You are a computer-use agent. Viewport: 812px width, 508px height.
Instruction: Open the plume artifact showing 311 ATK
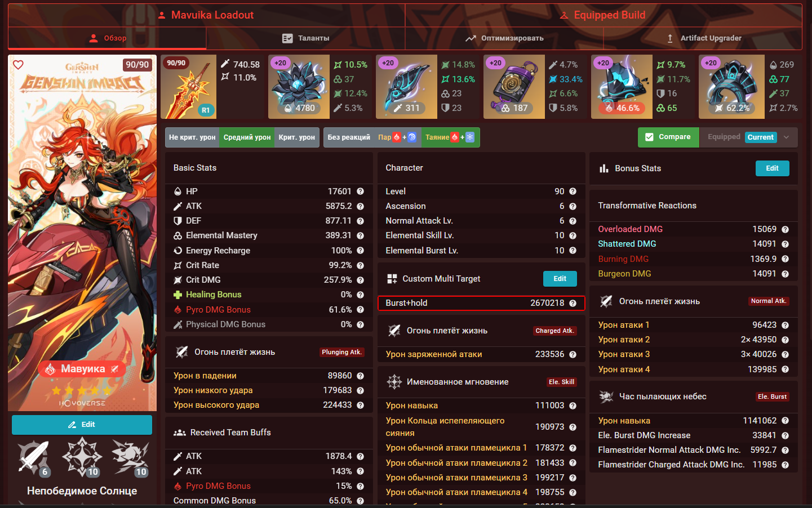click(x=406, y=87)
